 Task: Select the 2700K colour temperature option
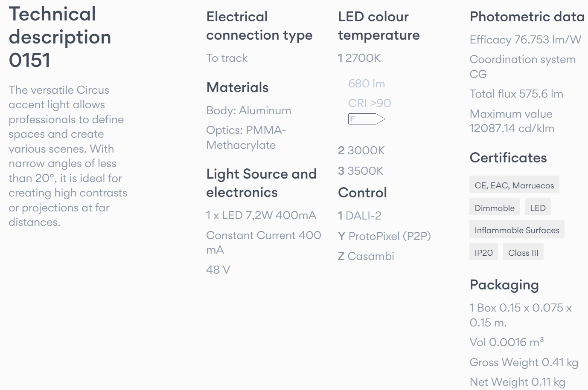(x=359, y=58)
